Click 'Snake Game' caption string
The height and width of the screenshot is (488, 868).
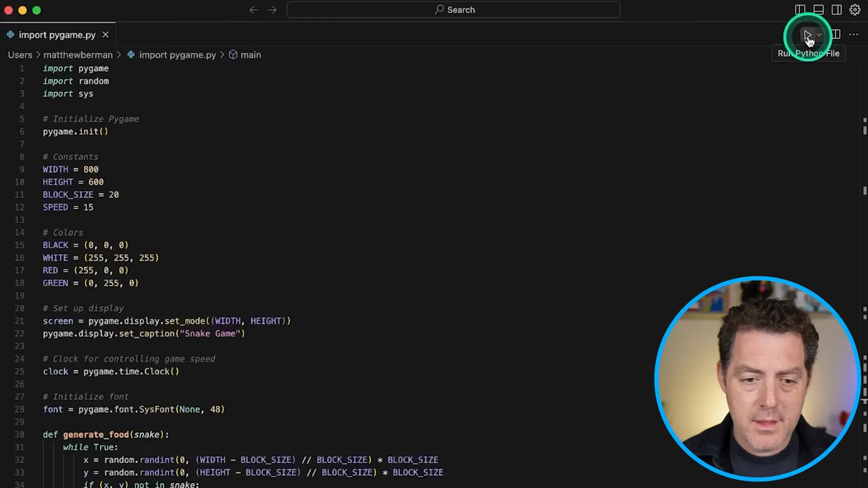212,333
